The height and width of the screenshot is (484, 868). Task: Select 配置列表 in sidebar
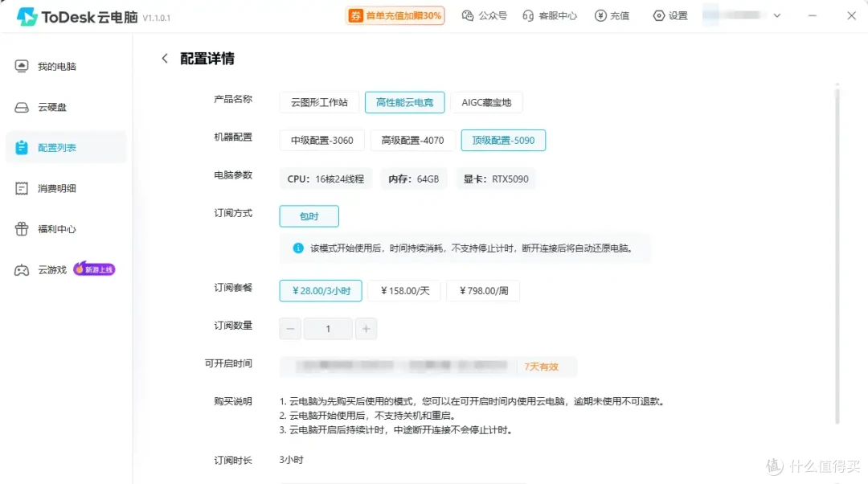coord(66,147)
